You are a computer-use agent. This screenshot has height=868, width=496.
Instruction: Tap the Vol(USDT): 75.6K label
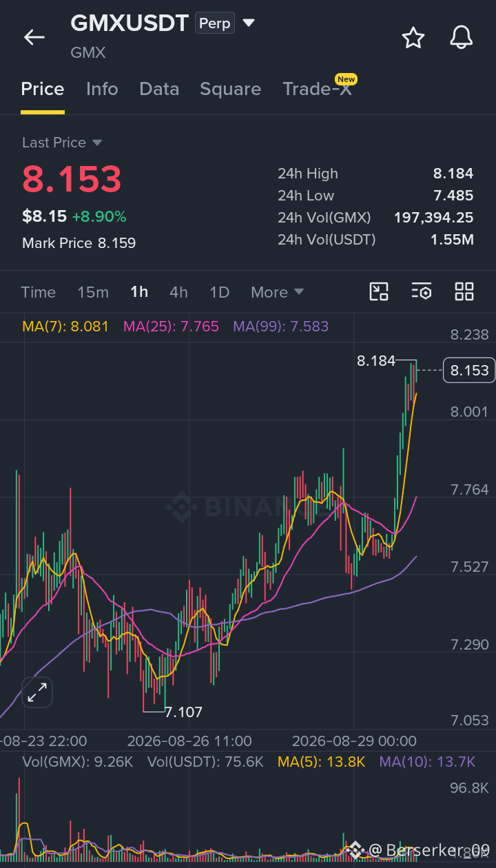coord(205,761)
